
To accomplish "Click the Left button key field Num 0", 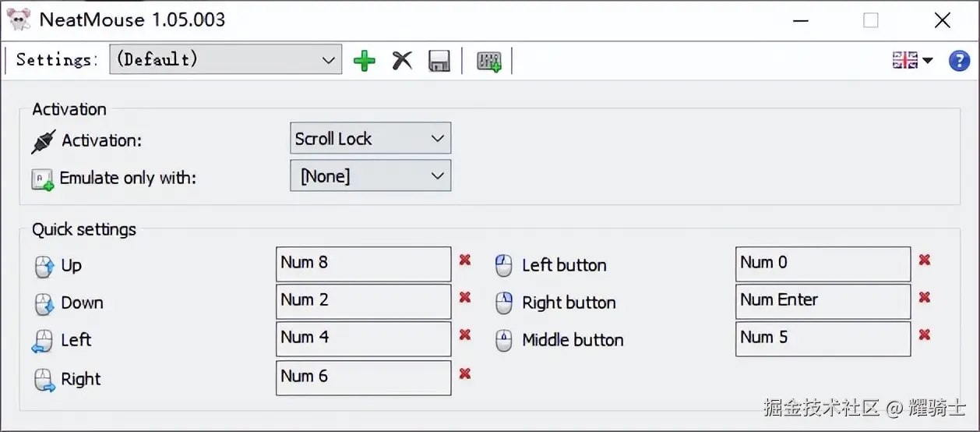I will tap(823, 264).
